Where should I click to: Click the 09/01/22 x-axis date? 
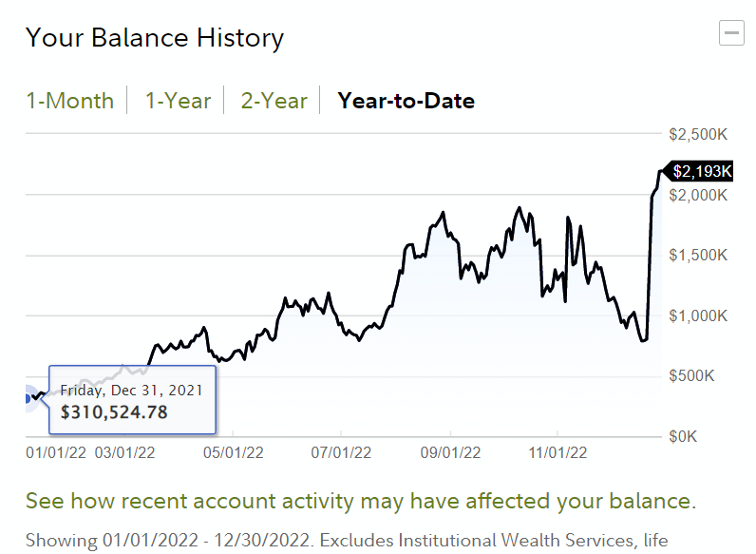tap(452, 452)
